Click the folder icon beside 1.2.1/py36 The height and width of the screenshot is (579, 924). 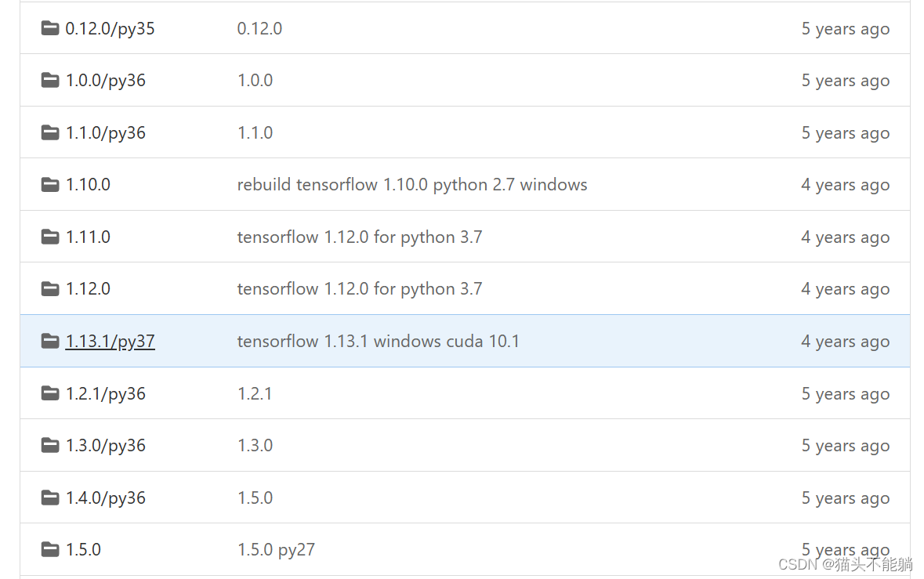coord(50,393)
